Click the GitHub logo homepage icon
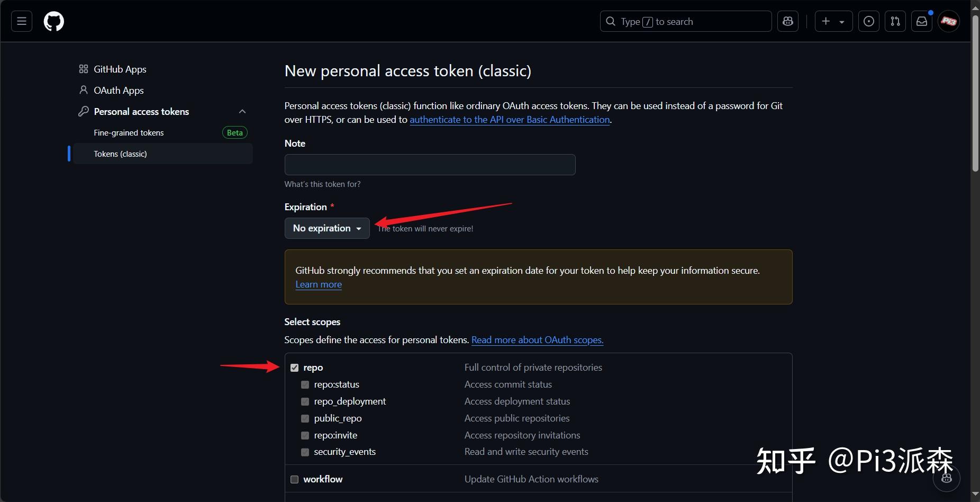The image size is (980, 502). point(53,22)
